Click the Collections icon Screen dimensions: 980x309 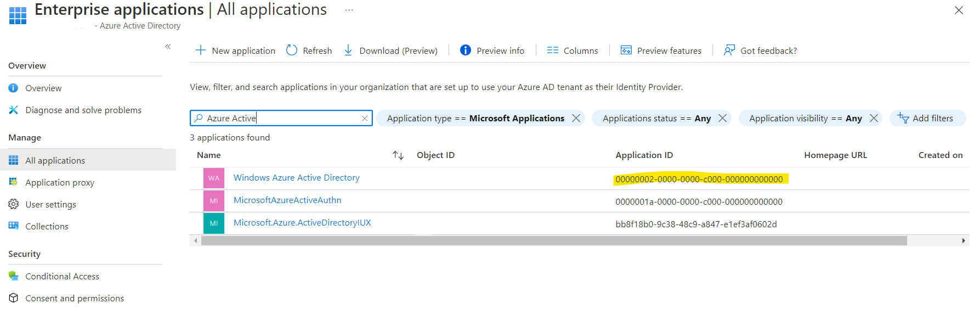pyautogui.click(x=13, y=226)
